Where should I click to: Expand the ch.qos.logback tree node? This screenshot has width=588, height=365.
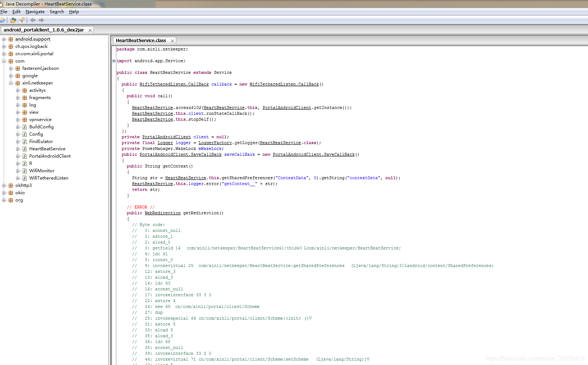pos(4,46)
